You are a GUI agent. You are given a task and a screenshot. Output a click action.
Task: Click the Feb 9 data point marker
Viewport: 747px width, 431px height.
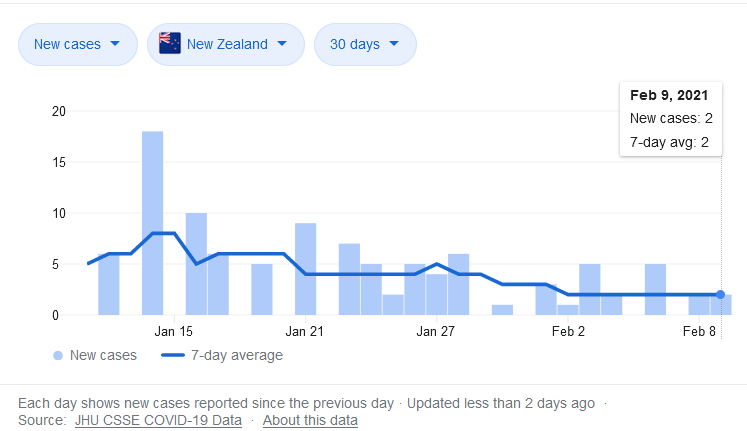720,295
